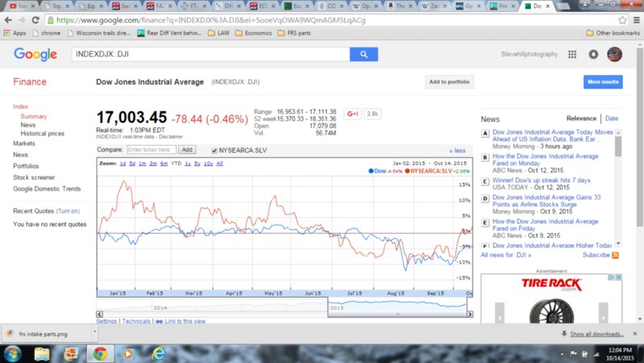This screenshot has width=644, height=363.
Task: Click the Google logo
Action: [x=35, y=54]
